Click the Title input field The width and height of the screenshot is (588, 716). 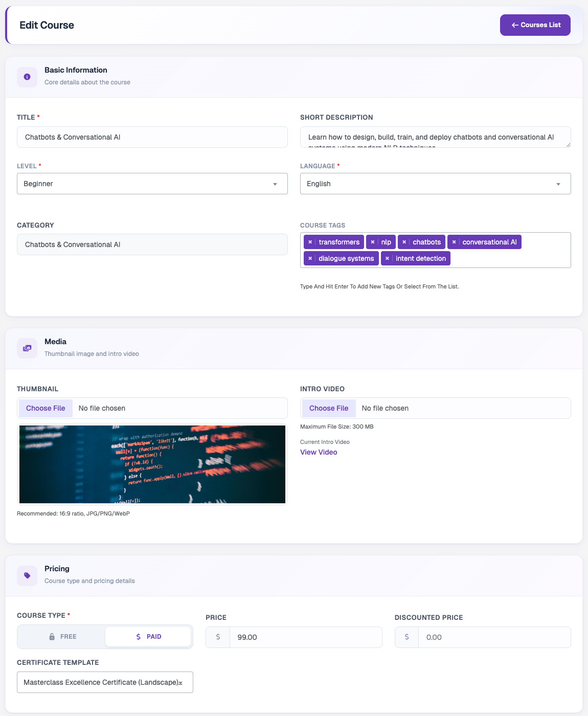pyautogui.click(x=152, y=137)
